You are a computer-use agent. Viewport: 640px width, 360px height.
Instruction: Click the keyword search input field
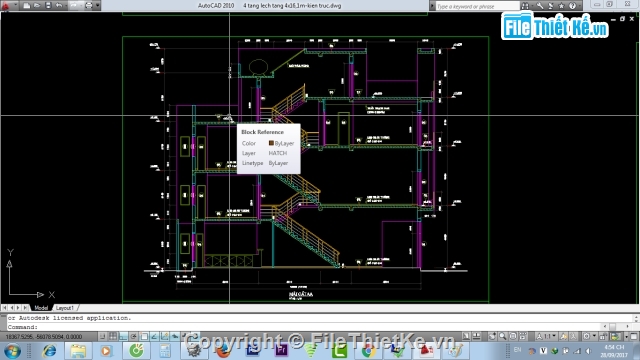point(478,6)
